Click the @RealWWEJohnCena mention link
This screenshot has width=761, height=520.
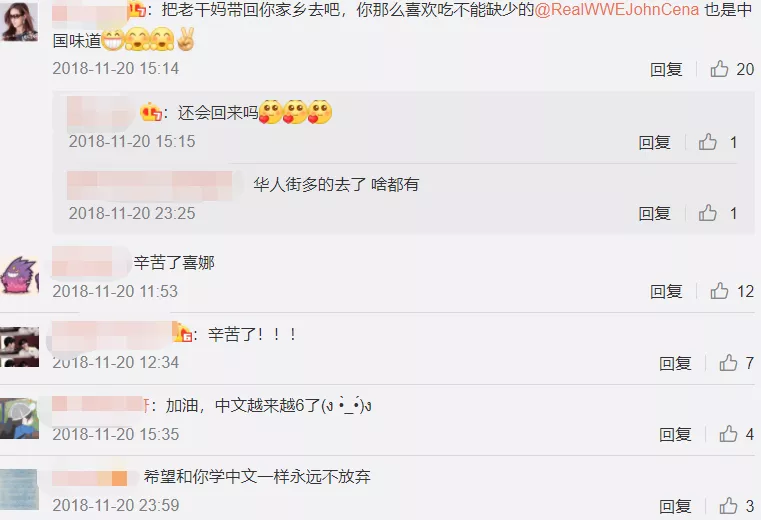pyautogui.click(x=616, y=9)
